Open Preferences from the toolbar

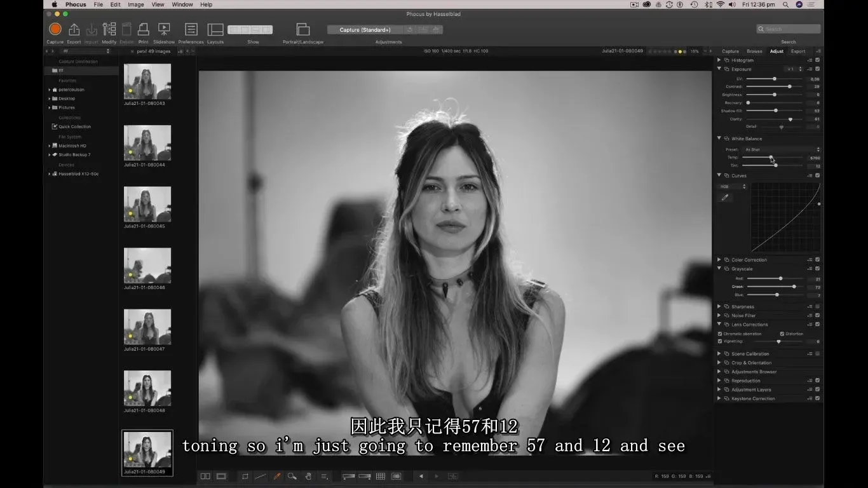tap(191, 30)
